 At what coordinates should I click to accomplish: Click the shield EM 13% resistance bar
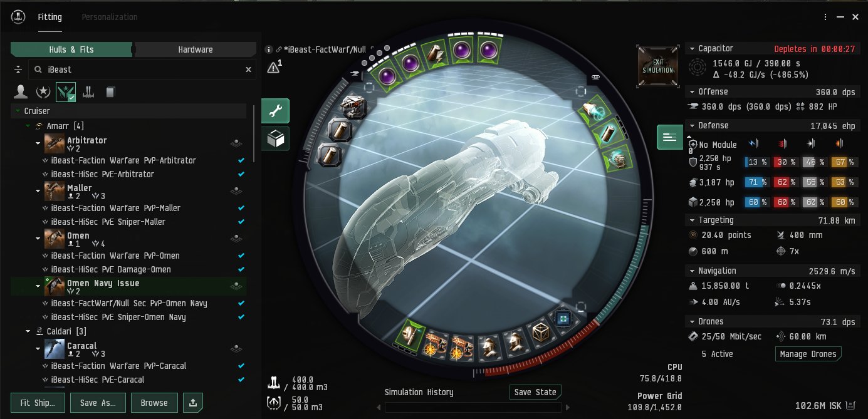click(758, 162)
